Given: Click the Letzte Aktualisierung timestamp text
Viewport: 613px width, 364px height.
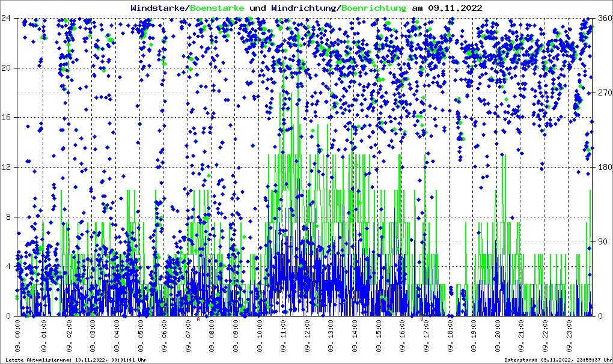Looking at the screenshot, I should coord(76,360).
